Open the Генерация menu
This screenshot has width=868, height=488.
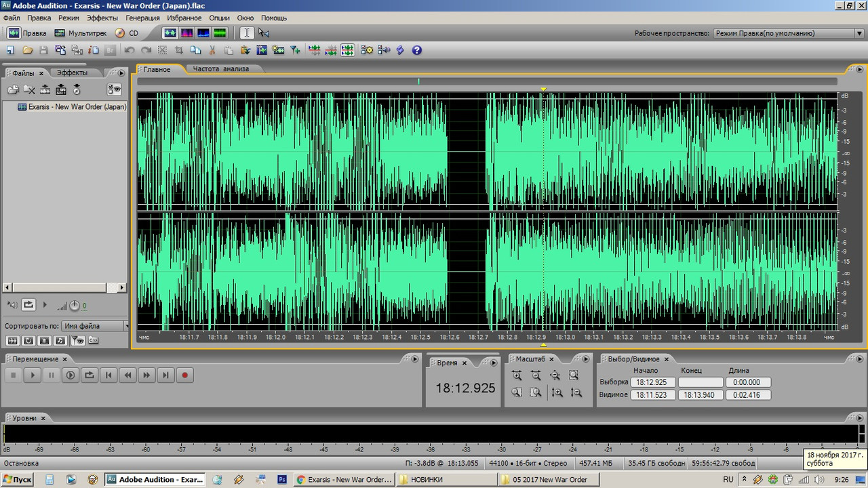tap(143, 18)
